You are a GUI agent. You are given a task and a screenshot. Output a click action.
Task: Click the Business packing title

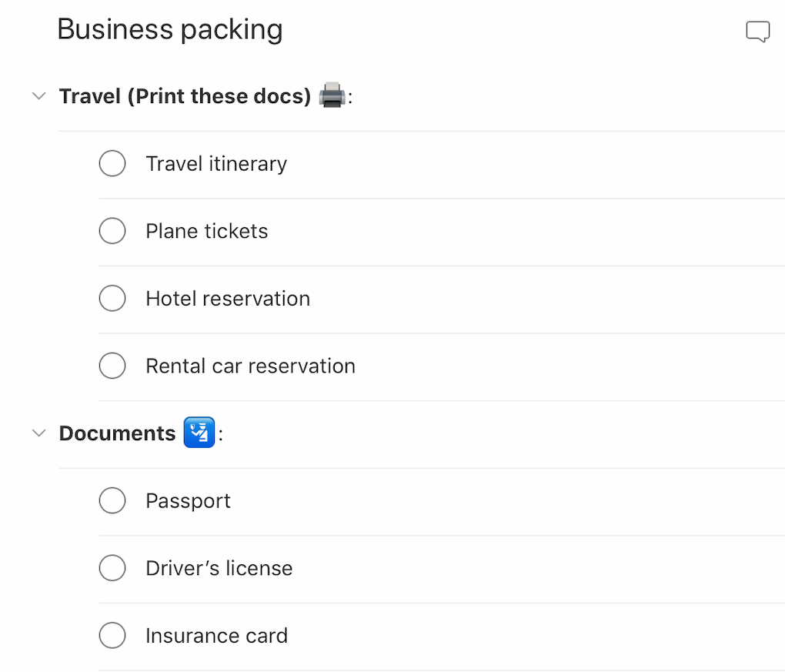tap(170, 29)
